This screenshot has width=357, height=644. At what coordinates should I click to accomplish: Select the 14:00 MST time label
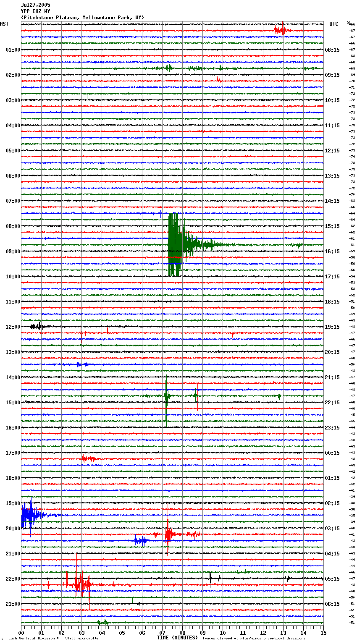coord(13,377)
